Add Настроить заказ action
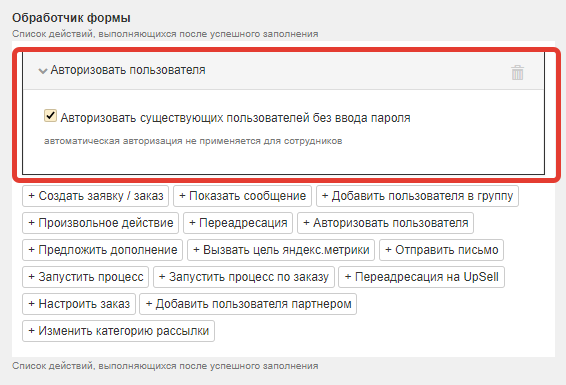566x385 pixels. pos(79,304)
